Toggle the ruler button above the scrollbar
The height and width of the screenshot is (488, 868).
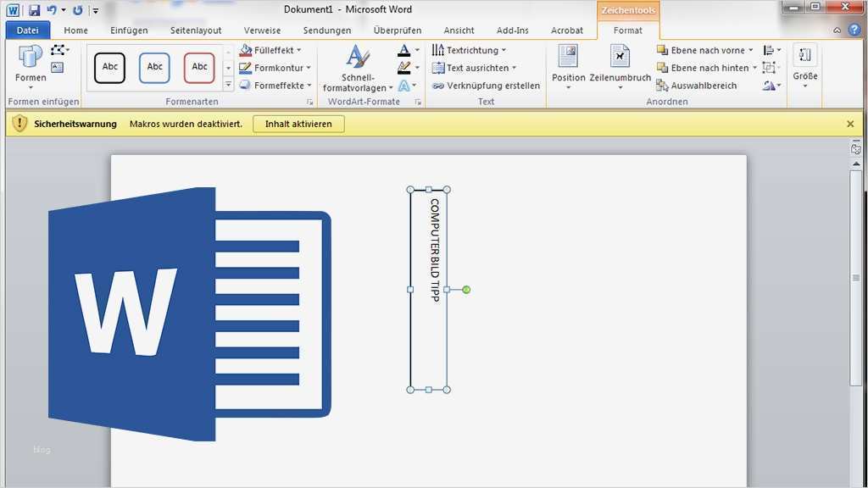856,148
